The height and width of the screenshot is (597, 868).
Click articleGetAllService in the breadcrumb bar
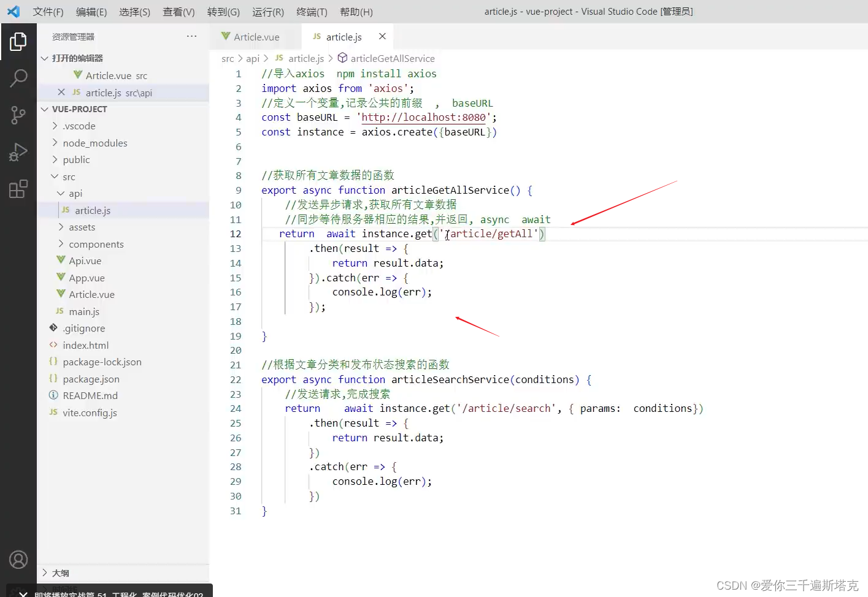393,58
